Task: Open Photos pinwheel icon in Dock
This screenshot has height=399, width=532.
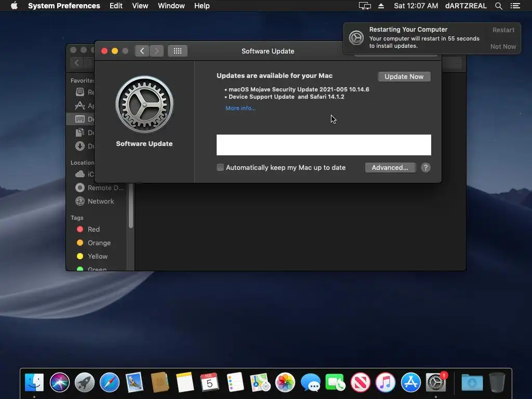Action: tap(285, 382)
